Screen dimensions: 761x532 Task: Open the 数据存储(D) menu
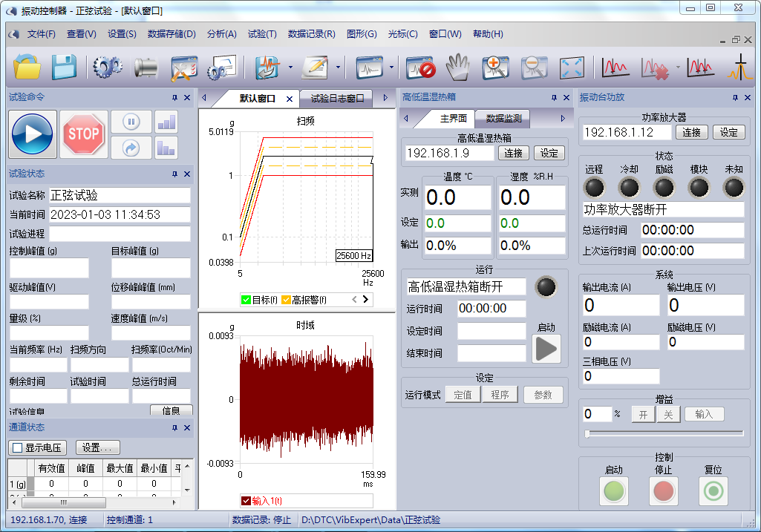click(x=172, y=34)
